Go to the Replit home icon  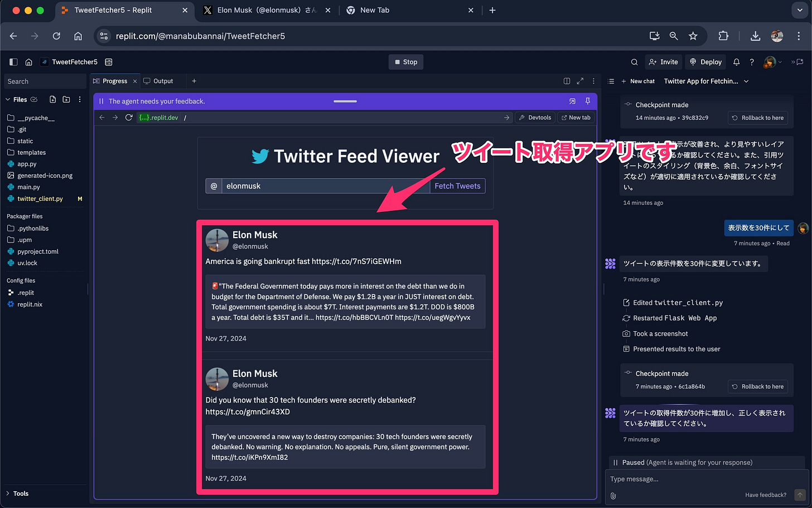click(29, 62)
